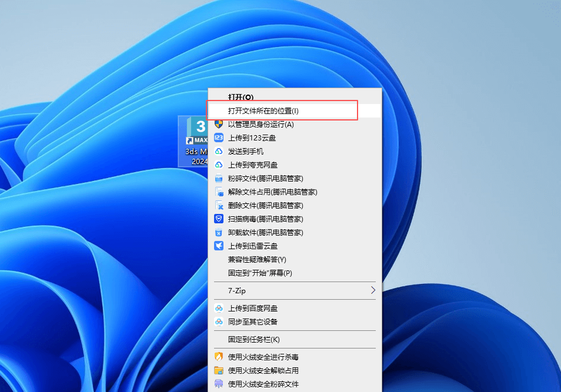The image size is (561, 392).
Task: Click the 粉碎文件 shredder icon
Action: pyautogui.click(x=218, y=178)
